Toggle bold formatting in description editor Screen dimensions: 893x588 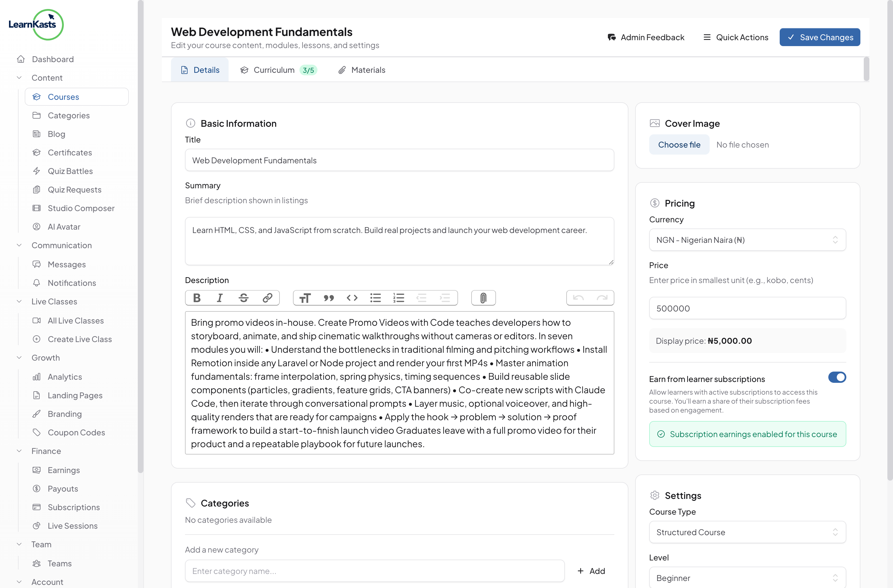coord(197,298)
